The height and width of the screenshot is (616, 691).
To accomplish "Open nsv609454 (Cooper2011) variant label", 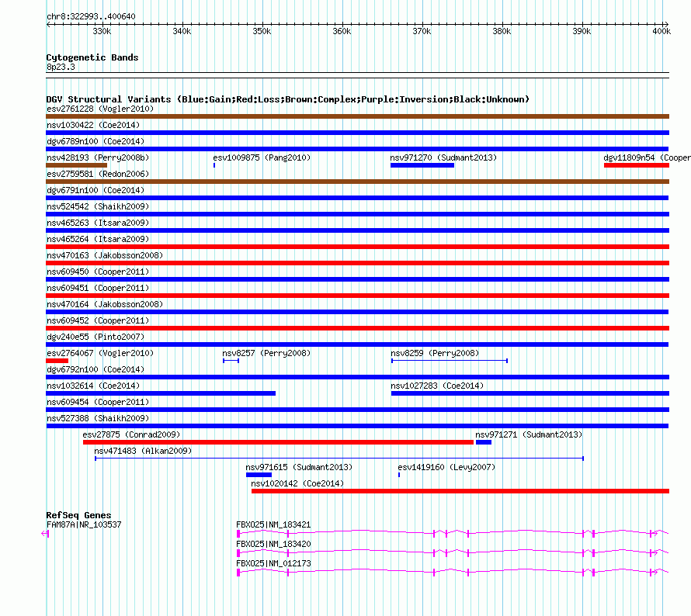I will (98, 402).
